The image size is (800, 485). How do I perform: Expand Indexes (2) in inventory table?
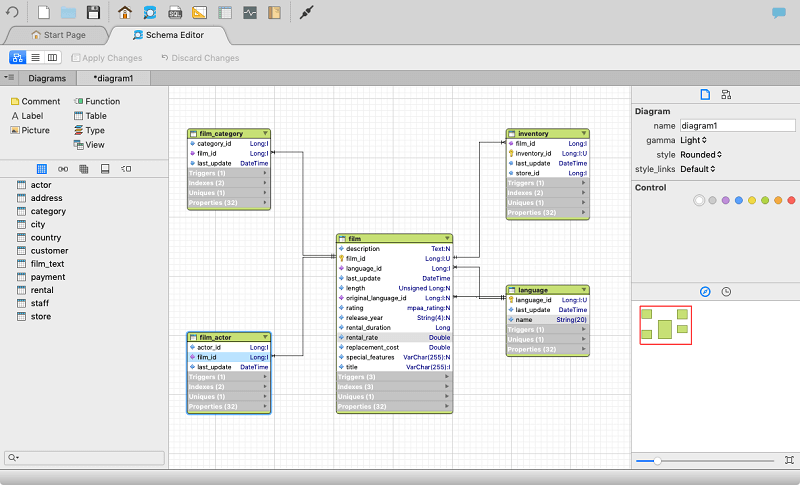[x=547, y=193]
